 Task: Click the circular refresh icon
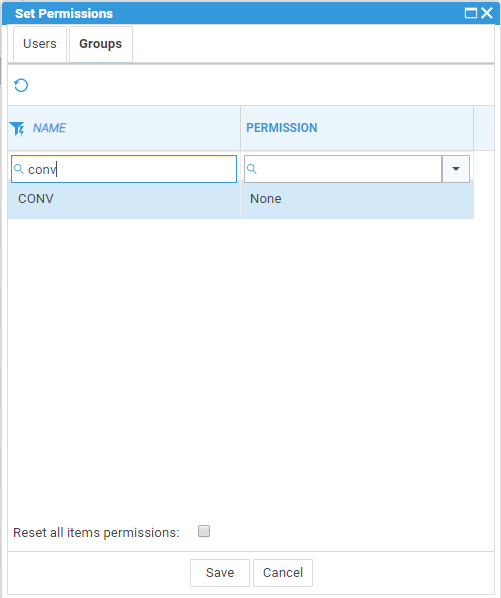[21, 85]
